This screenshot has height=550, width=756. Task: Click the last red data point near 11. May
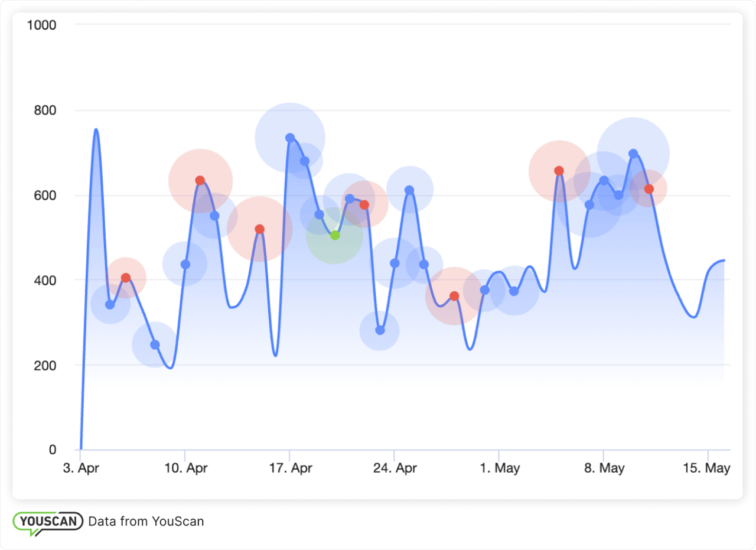pyautogui.click(x=649, y=189)
